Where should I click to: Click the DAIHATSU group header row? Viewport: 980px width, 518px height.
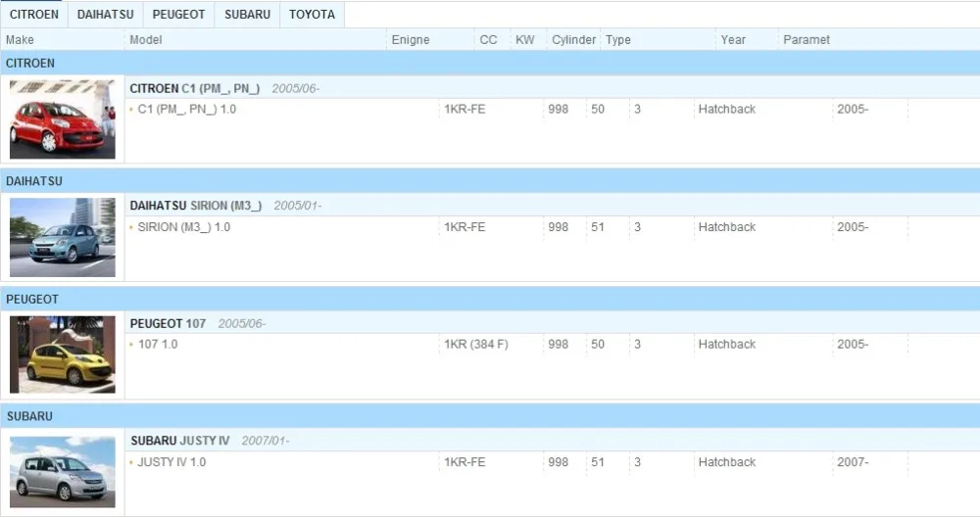(x=490, y=180)
